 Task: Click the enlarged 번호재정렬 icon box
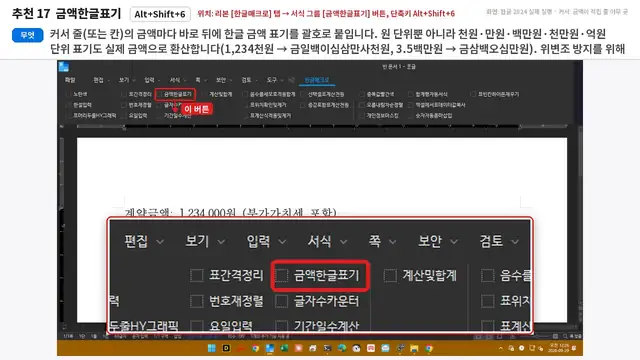click(x=197, y=301)
